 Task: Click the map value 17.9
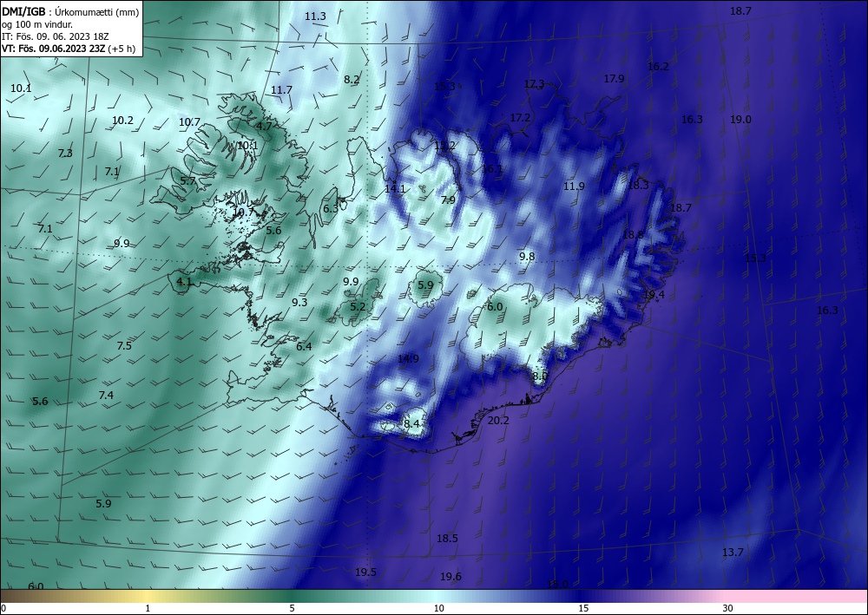pyautogui.click(x=614, y=79)
